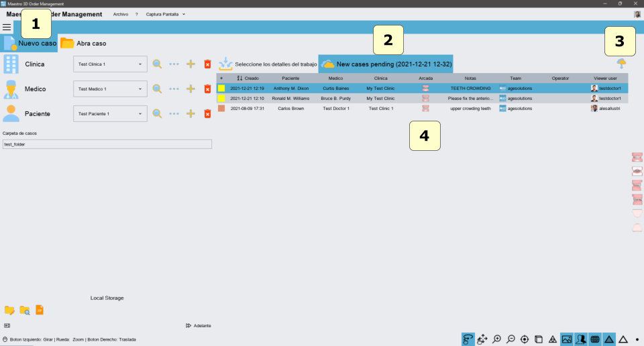The height and width of the screenshot is (346, 644).
Task: Click yellow status square of Ronald M. Williams row
Action: pos(221,98)
